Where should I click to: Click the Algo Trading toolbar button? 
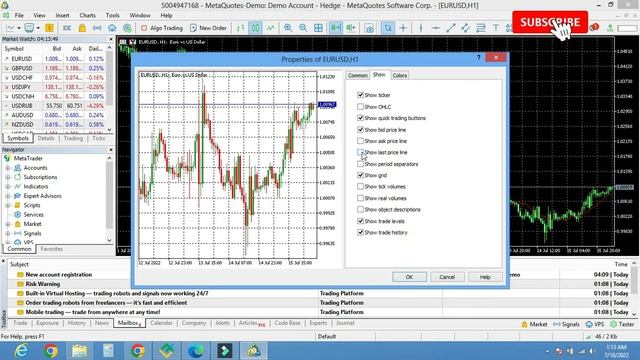point(162,28)
